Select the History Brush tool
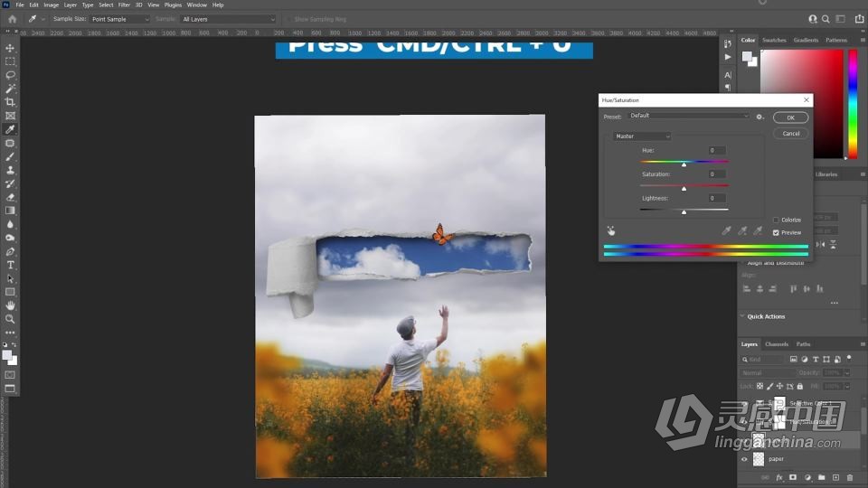Screen dimensions: 868x488 [x=10, y=183]
